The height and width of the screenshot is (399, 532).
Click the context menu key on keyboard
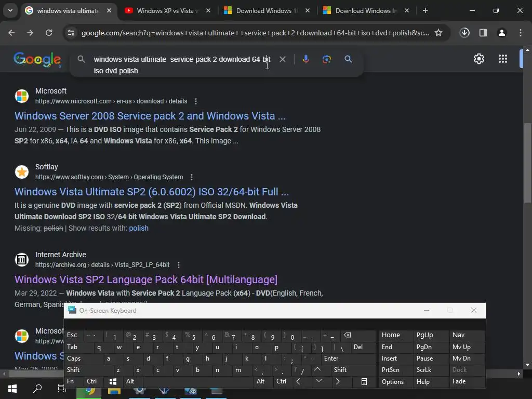tap(364, 382)
